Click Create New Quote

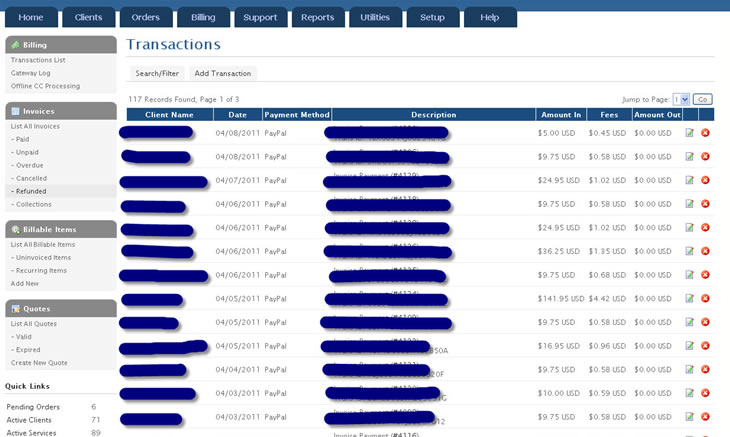[x=39, y=363]
